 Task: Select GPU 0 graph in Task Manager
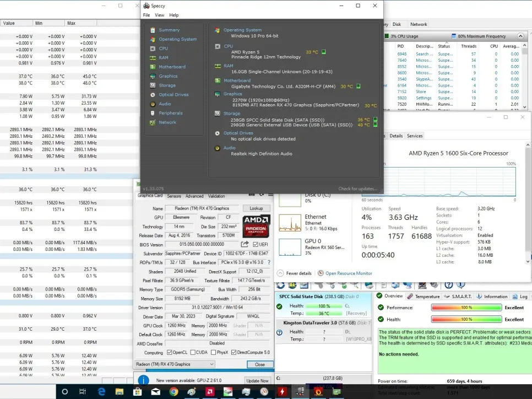290,247
